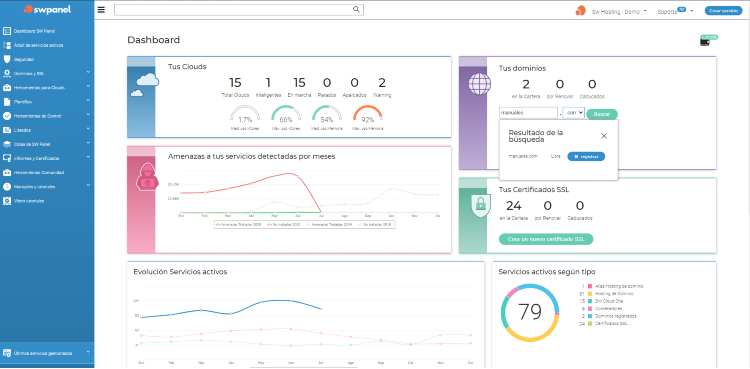This screenshot has height=369, width=750.
Task: Open the Soporte menu
Action: 675,11
